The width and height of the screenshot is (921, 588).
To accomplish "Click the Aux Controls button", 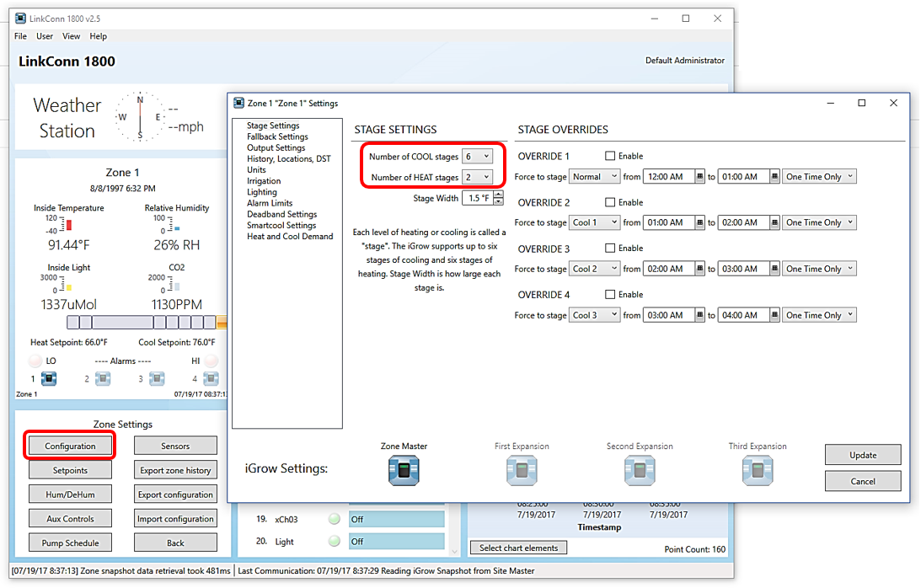I will click(70, 519).
